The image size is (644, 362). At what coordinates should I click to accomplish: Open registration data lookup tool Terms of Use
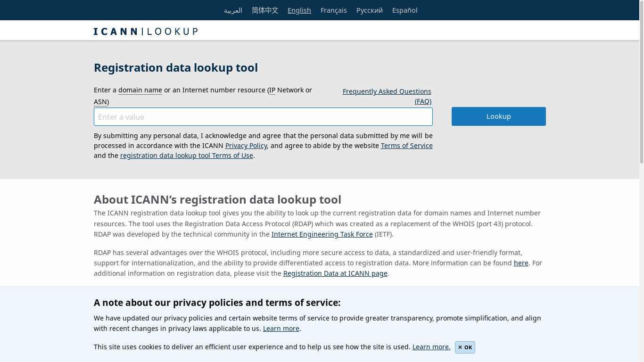click(x=187, y=156)
